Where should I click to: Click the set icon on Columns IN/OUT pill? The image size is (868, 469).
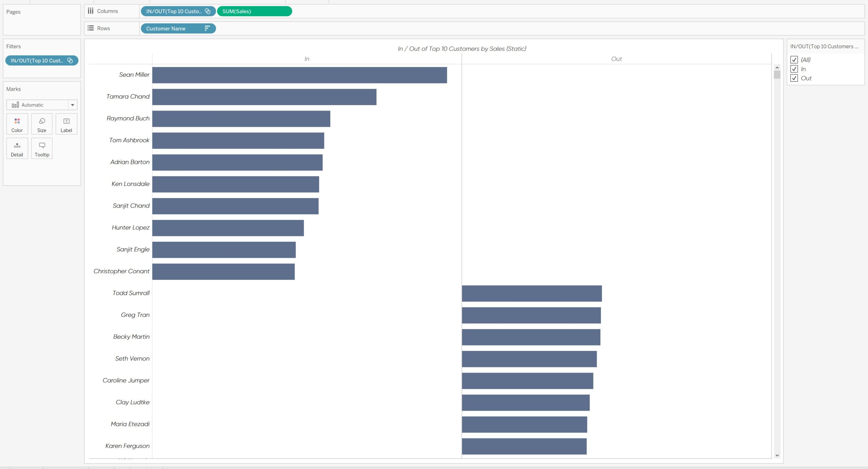coord(208,11)
